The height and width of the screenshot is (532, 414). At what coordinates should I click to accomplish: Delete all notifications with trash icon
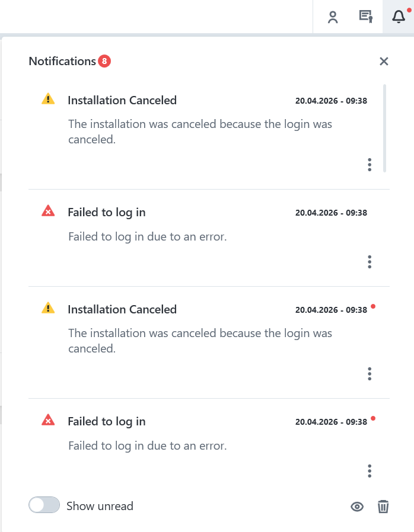pos(384,507)
